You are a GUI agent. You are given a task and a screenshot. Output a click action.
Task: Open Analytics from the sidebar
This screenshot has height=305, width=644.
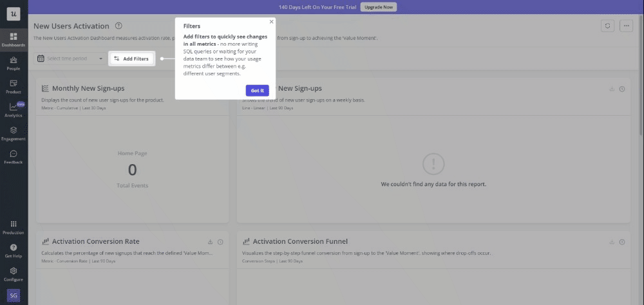tap(14, 109)
